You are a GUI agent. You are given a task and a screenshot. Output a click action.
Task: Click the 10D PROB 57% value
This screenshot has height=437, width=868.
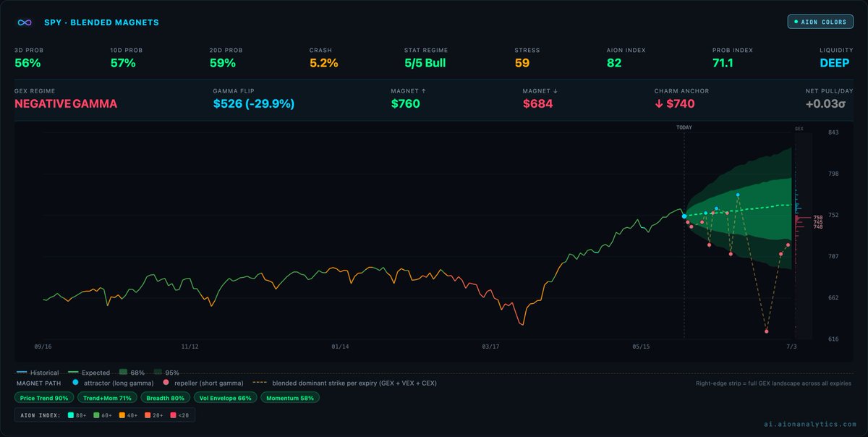[124, 63]
